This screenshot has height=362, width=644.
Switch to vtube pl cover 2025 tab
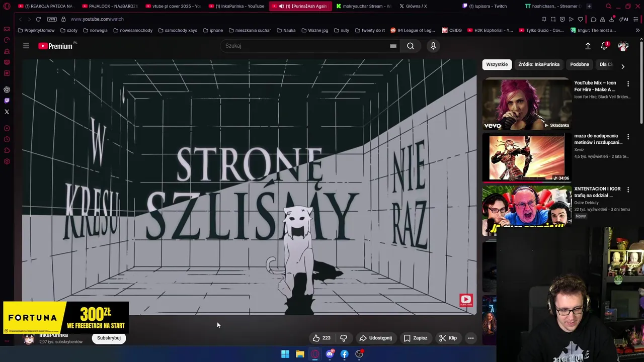173,6
